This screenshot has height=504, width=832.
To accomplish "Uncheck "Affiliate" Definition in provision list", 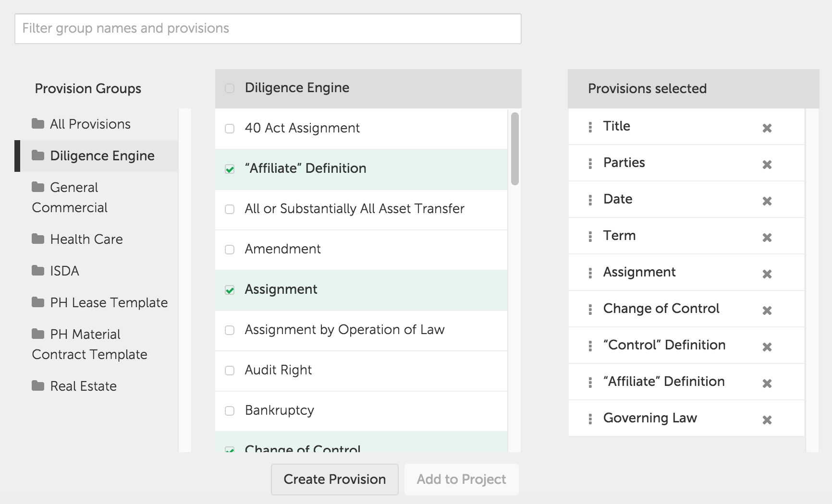I will (x=230, y=169).
